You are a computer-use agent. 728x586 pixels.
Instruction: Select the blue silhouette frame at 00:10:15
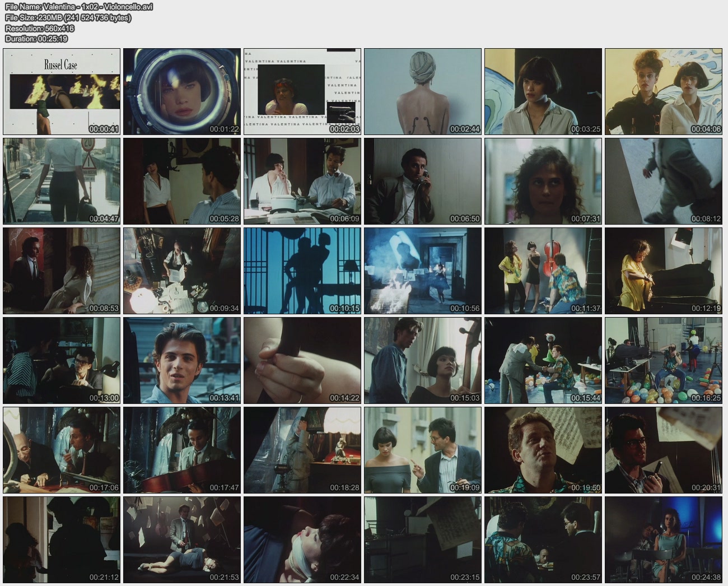coord(302,271)
